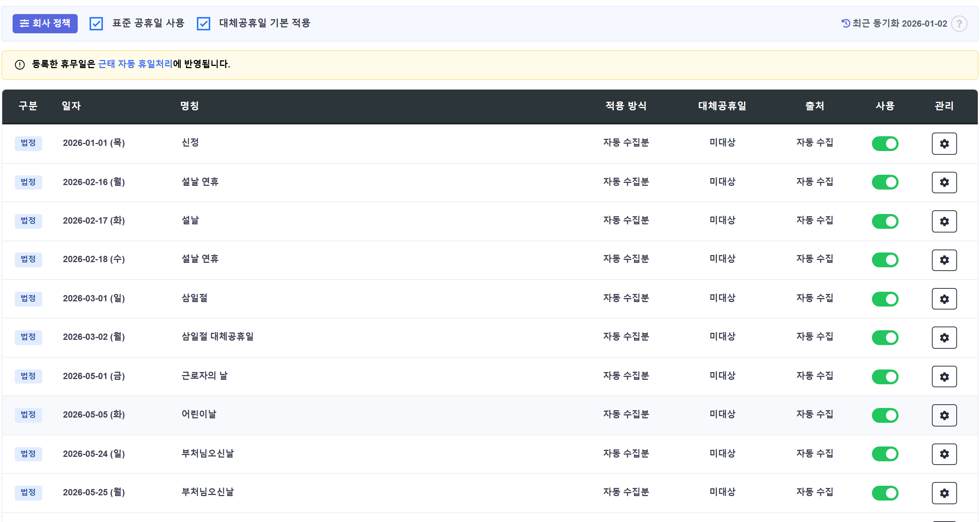Select the 삼일절 대체공휴일 name cell
This screenshot has height=522, width=980.
pos(217,337)
